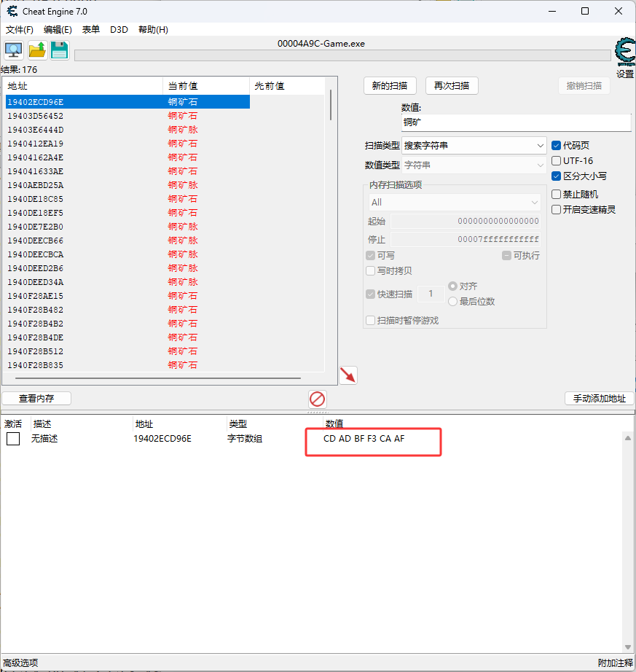Clear the address list red prohibition icon
This screenshot has width=636, height=672.
click(318, 399)
